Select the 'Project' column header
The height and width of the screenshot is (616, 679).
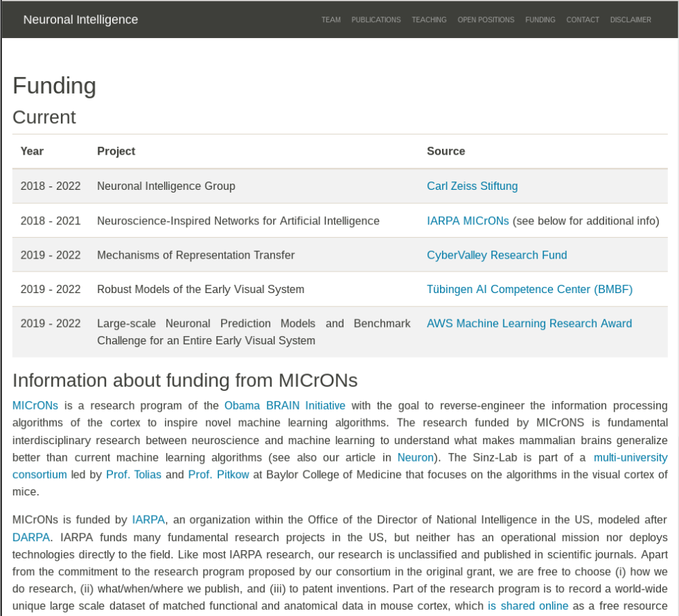coord(116,151)
